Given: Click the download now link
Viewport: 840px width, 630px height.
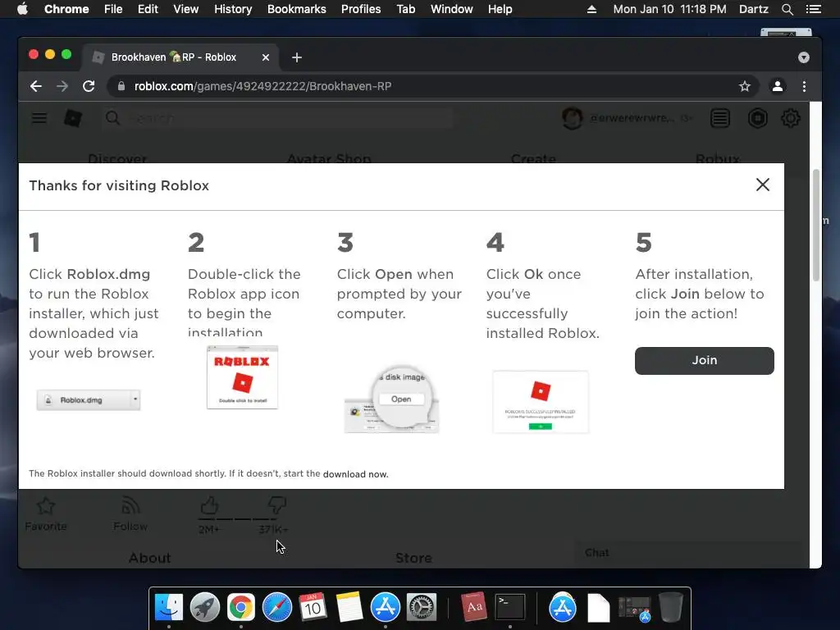Looking at the screenshot, I should 355,474.
